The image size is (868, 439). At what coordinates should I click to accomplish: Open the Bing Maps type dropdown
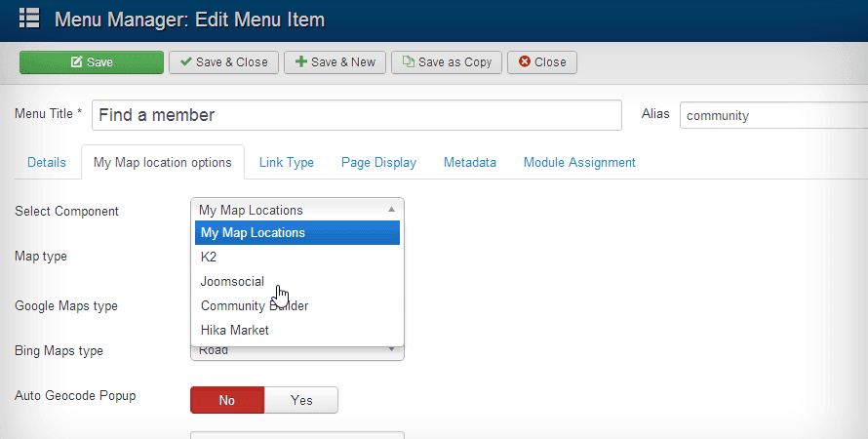[x=296, y=350]
